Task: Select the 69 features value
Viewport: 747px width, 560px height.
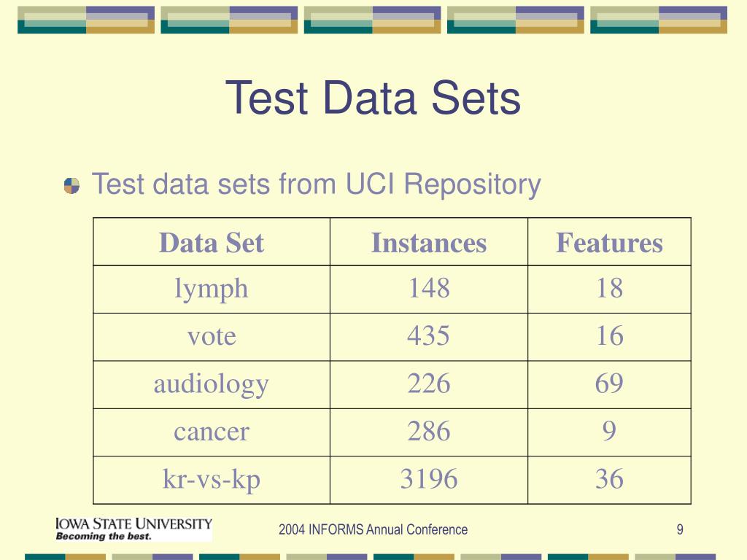Action: click(609, 384)
